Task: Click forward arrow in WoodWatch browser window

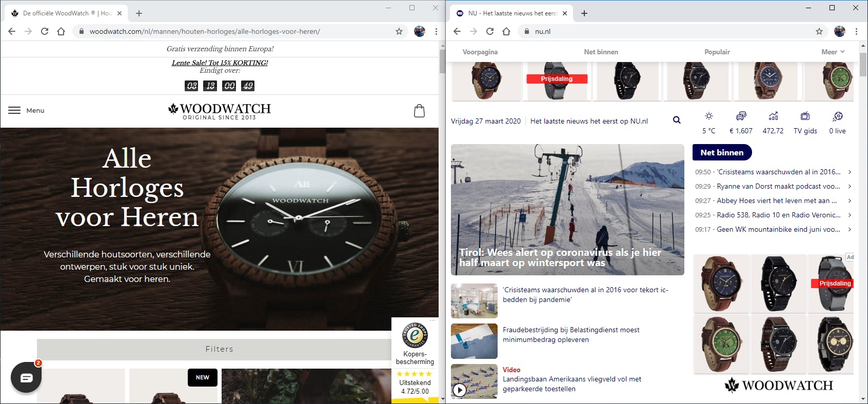Action: click(x=28, y=31)
